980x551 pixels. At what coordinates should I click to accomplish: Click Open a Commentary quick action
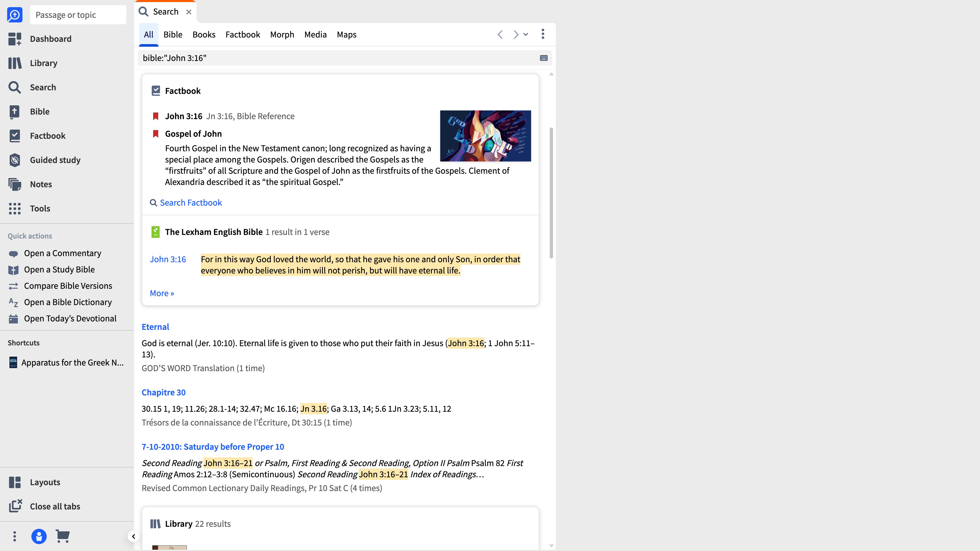coord(62,253)
